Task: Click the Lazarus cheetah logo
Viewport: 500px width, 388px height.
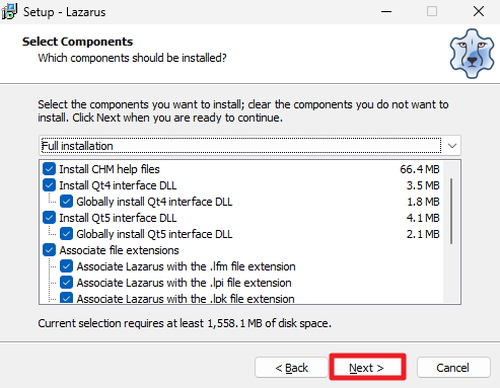Action: point(472,53)
